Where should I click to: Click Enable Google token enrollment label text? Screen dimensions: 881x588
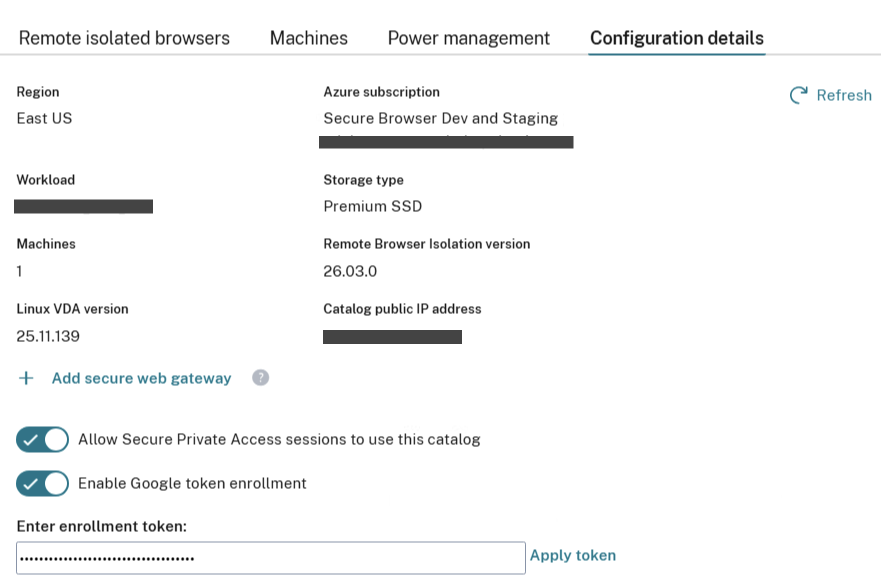tap(192, 483)
